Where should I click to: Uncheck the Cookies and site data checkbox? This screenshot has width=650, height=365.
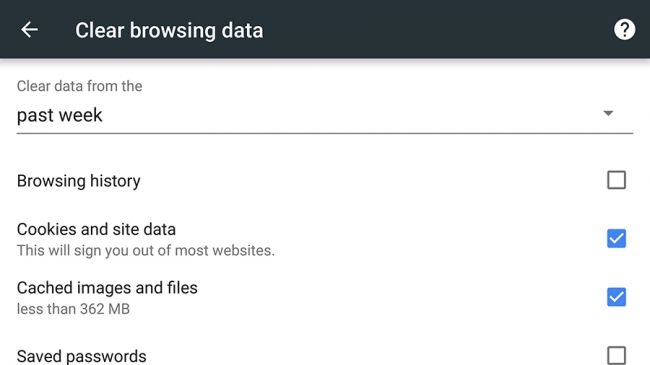pyautogui.click(x=616, y=238)
